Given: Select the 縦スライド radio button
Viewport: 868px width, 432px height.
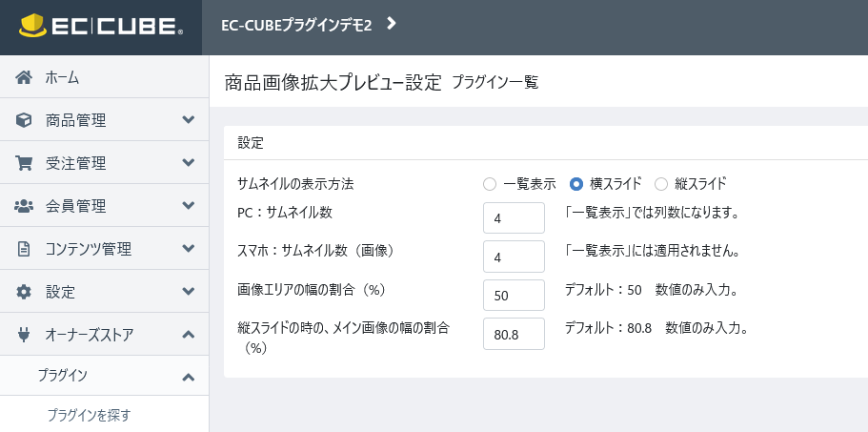Looking at the screenshot, I should [661, 184].
